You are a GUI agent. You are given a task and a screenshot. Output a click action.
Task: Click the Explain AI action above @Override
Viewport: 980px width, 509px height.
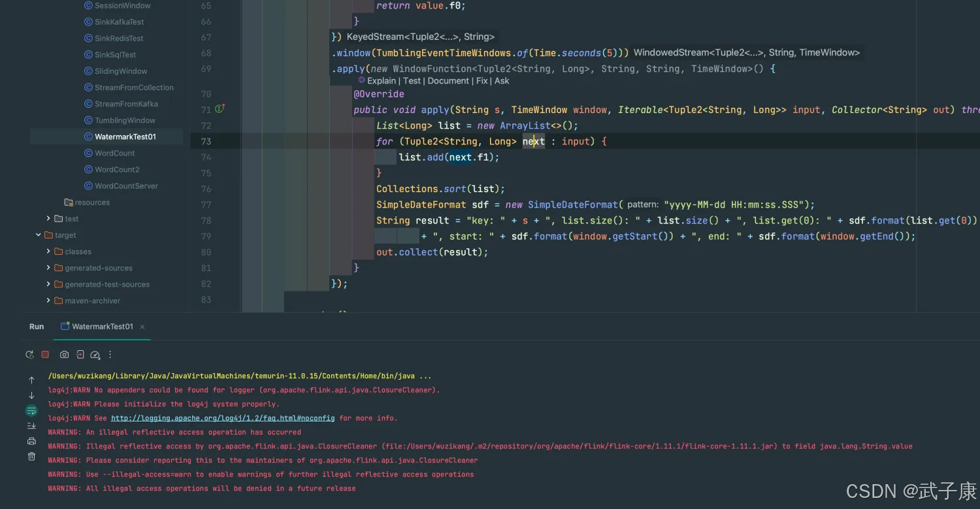[381, 81]
